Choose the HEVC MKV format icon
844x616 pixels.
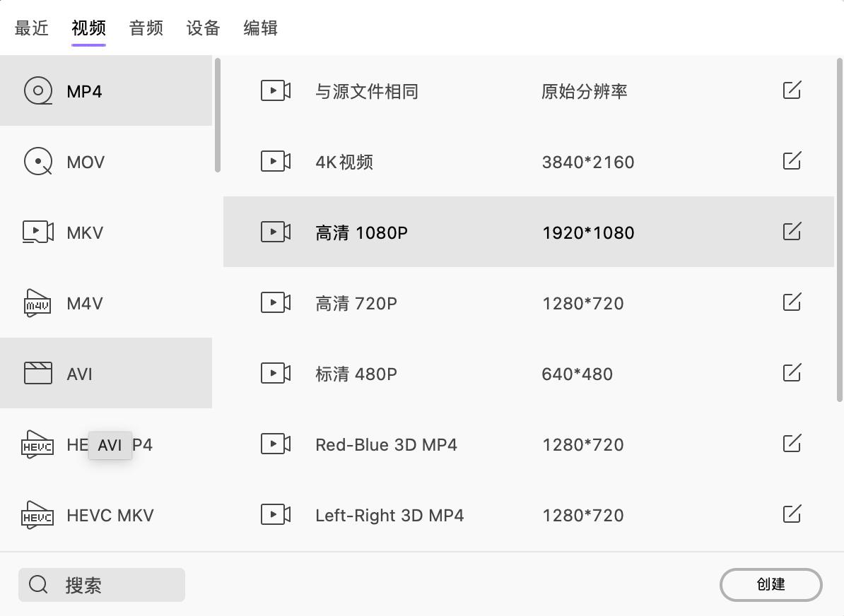point(37,515)
